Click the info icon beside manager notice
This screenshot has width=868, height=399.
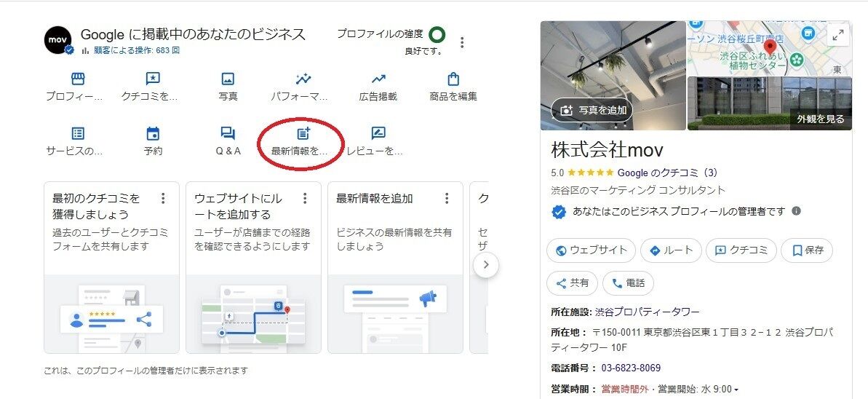tap(796, 211)
